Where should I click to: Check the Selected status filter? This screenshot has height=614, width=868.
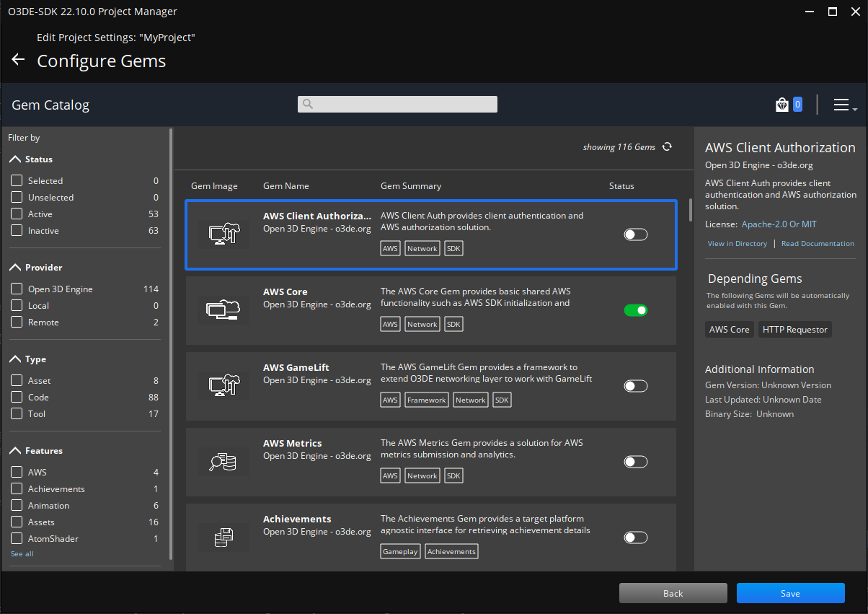tap(17, 180)
